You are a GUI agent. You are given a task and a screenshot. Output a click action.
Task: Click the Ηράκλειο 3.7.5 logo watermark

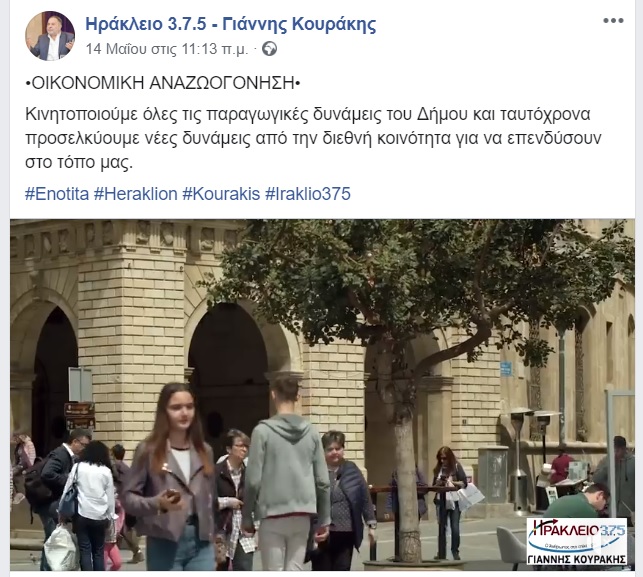577,541
